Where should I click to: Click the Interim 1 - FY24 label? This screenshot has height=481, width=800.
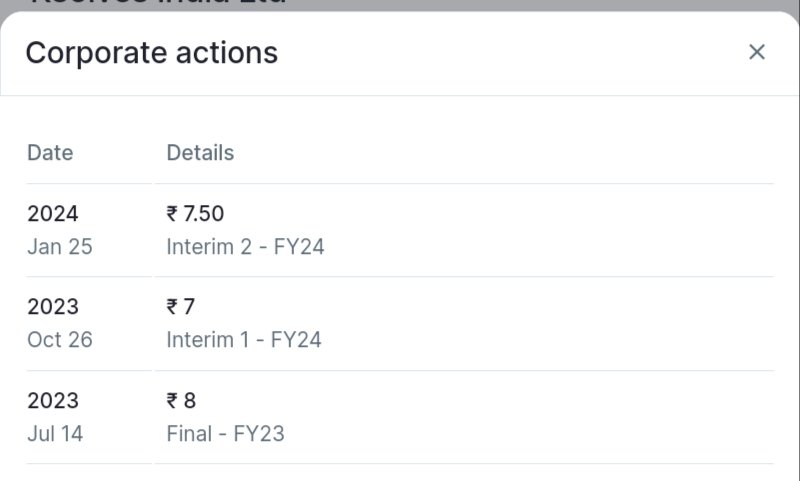tap(244, 340)
